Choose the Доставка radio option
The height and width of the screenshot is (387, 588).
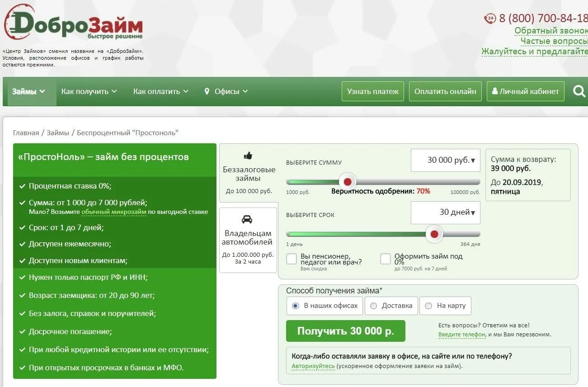tap(373, 306)
